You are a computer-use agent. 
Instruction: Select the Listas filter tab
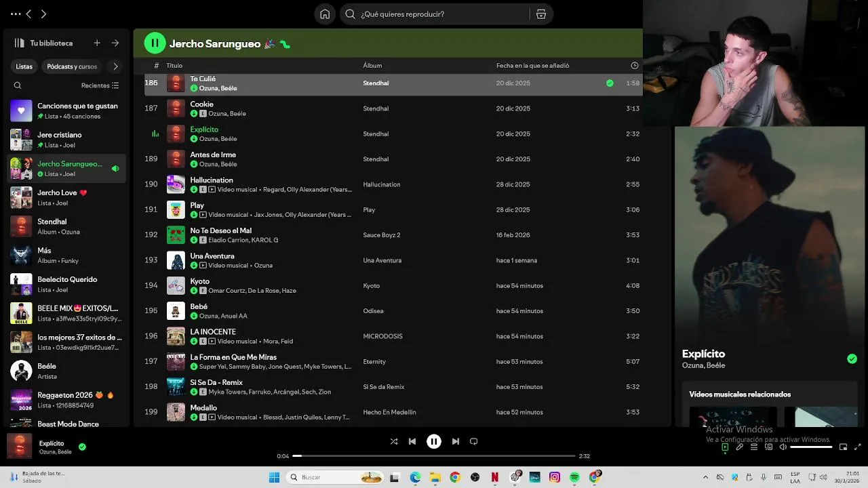pos(24,66)
